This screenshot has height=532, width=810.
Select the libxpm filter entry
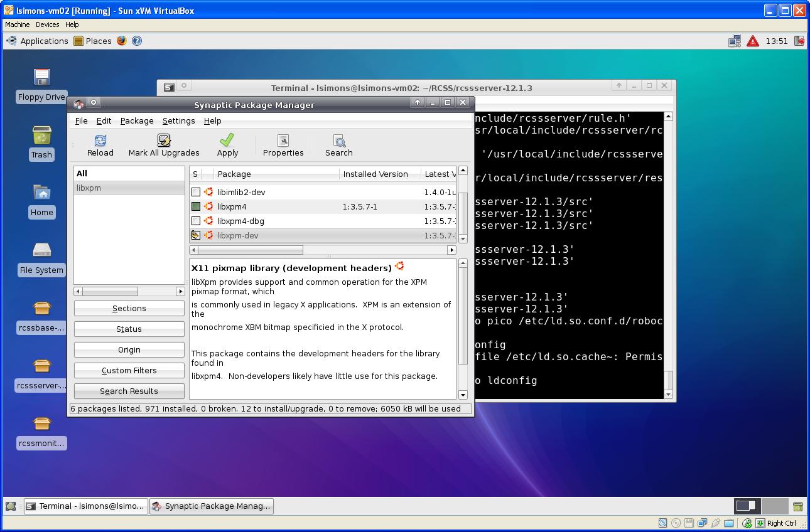[129, 188]
